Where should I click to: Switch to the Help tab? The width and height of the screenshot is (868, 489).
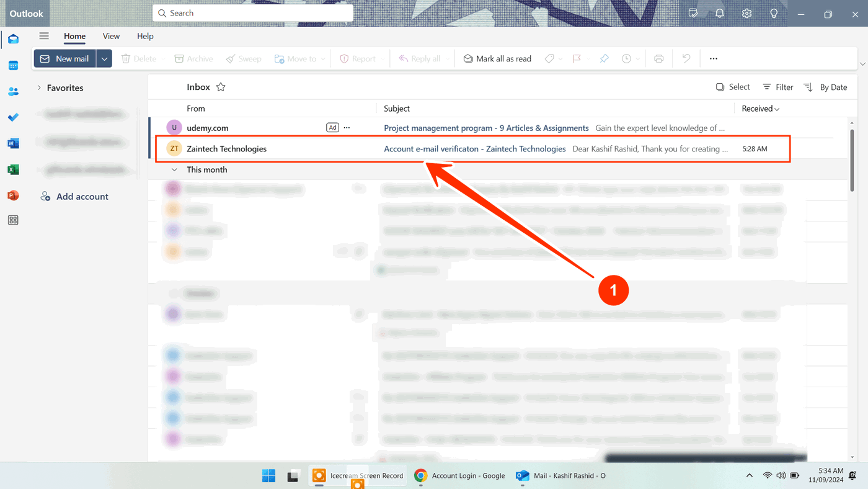click(145, 36)
